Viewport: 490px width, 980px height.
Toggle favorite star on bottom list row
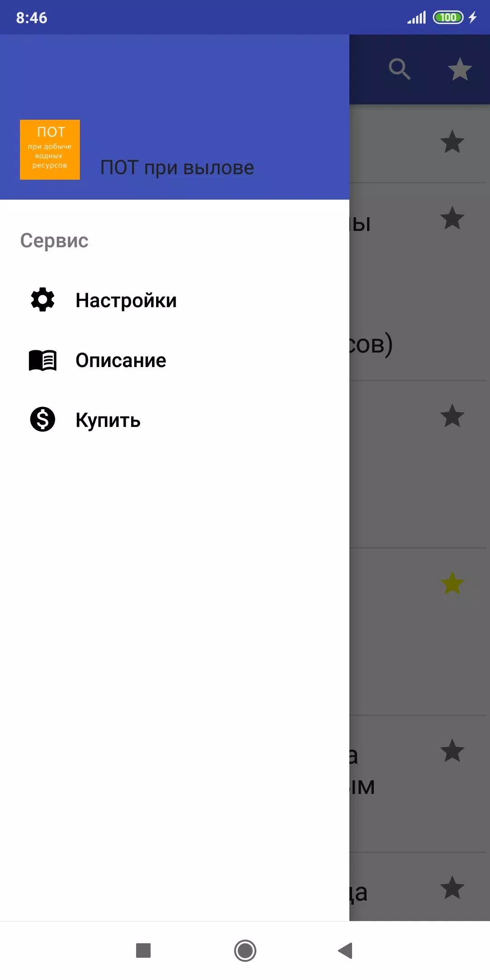pyautogui.click(x=452, y=888)
